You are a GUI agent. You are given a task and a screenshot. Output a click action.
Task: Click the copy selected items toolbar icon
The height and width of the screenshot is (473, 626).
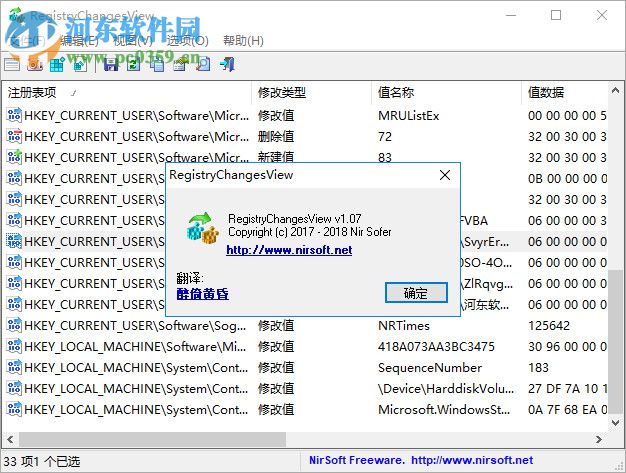157,64
